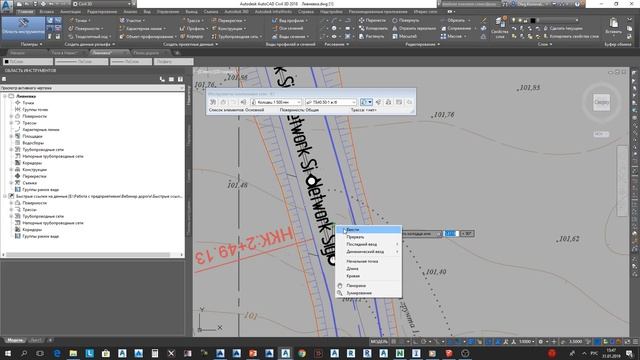Click the Объект профилирования grading tool
640x360 pixels.
pos(148,36)
